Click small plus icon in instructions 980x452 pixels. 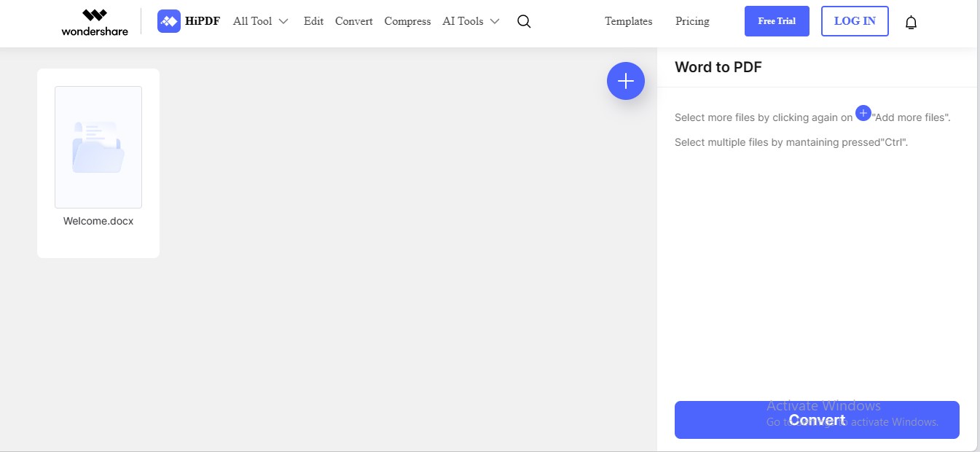pos(863,113)
